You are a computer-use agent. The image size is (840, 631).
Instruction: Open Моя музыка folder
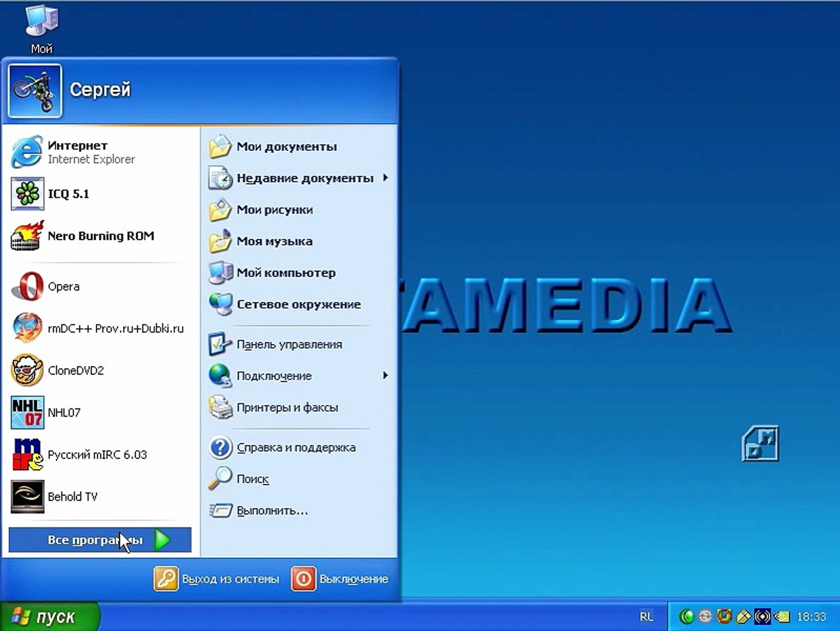point(299,241)
